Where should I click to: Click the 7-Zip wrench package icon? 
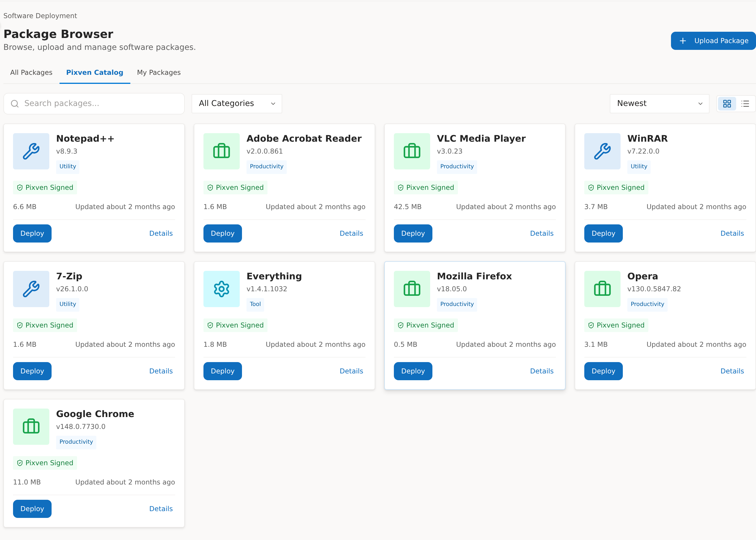[31, 289]
